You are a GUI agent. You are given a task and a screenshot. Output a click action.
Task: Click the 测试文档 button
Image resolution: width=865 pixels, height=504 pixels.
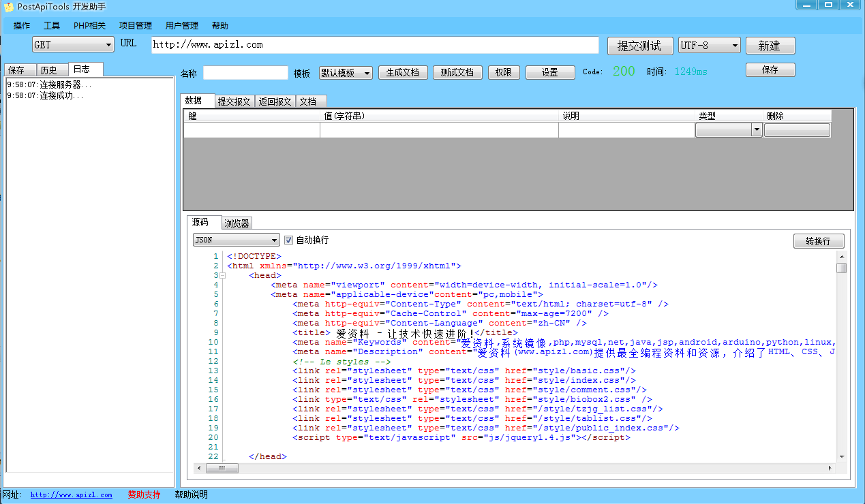tap(457, 72)
